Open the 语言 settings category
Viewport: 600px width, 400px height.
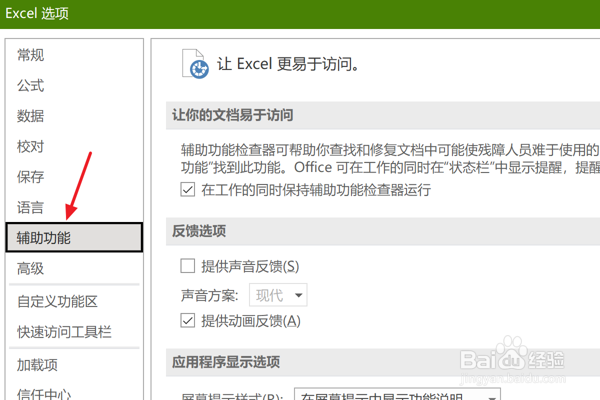click(31, 207)
